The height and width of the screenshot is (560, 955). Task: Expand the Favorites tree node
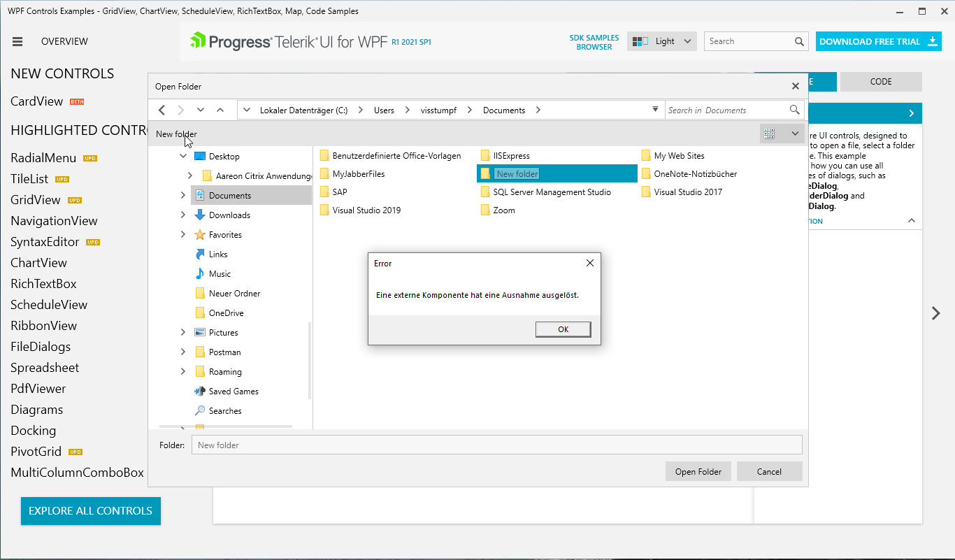[x=183, y=235]
